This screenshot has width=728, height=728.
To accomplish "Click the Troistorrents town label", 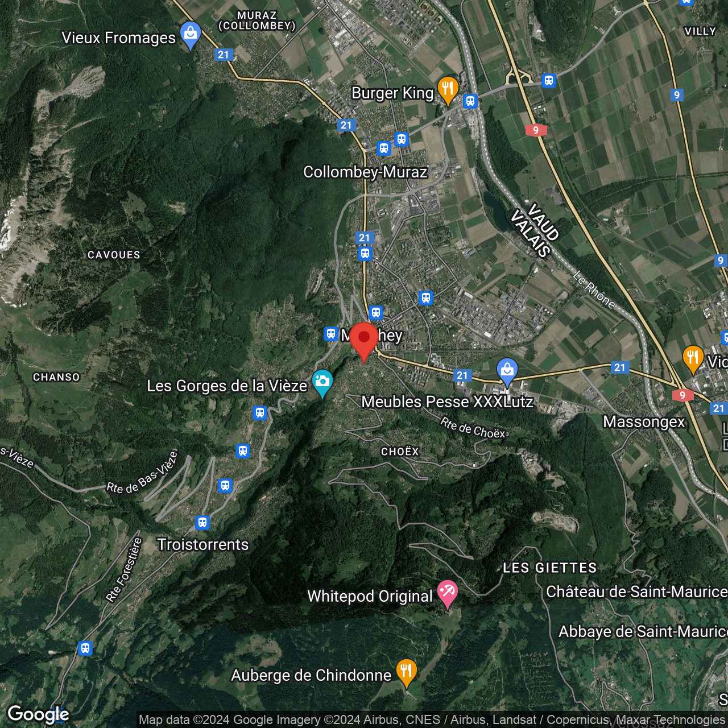I will [x=203, y=544].
